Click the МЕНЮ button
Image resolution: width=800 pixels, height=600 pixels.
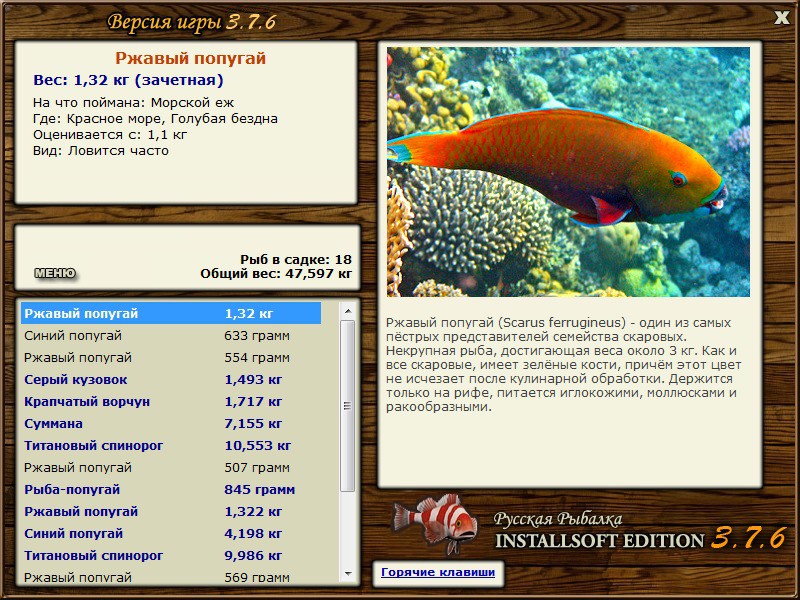[x=55, y=273]
